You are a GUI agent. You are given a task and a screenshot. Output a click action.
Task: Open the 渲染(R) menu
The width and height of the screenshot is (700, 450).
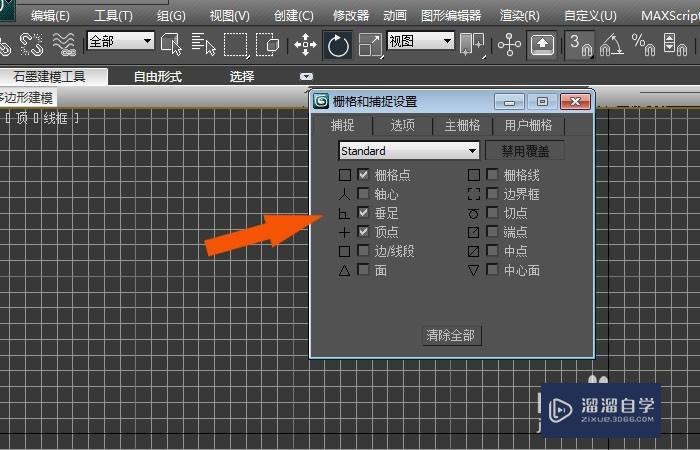520,16
